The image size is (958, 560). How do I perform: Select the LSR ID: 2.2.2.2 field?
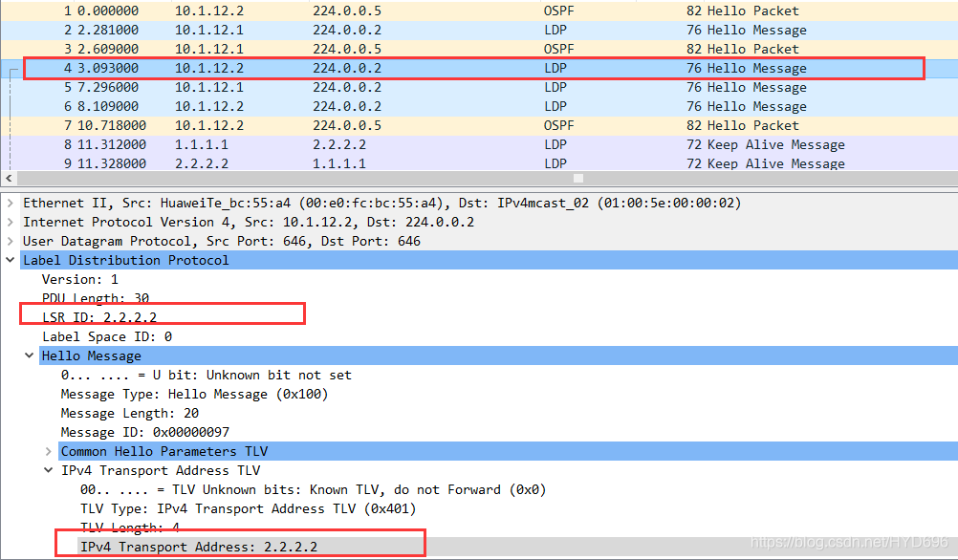[99, 317]
